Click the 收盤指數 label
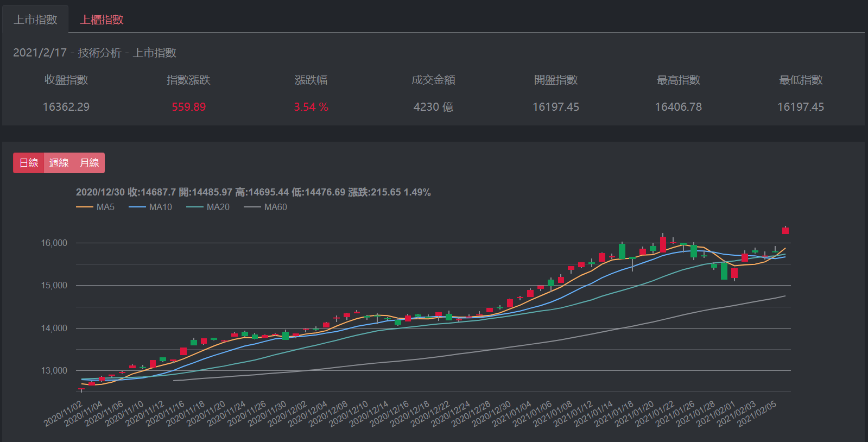 [x=66, y=80]
